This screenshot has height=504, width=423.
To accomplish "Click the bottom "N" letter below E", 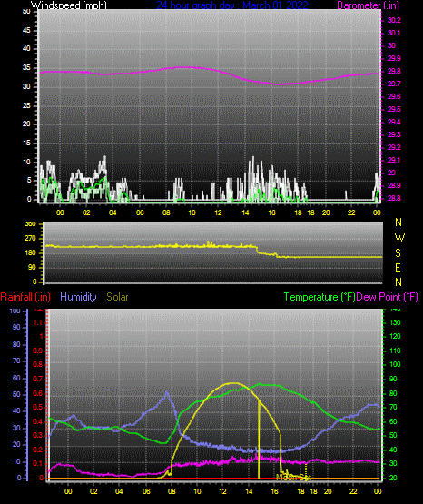I will click(398, 282).
